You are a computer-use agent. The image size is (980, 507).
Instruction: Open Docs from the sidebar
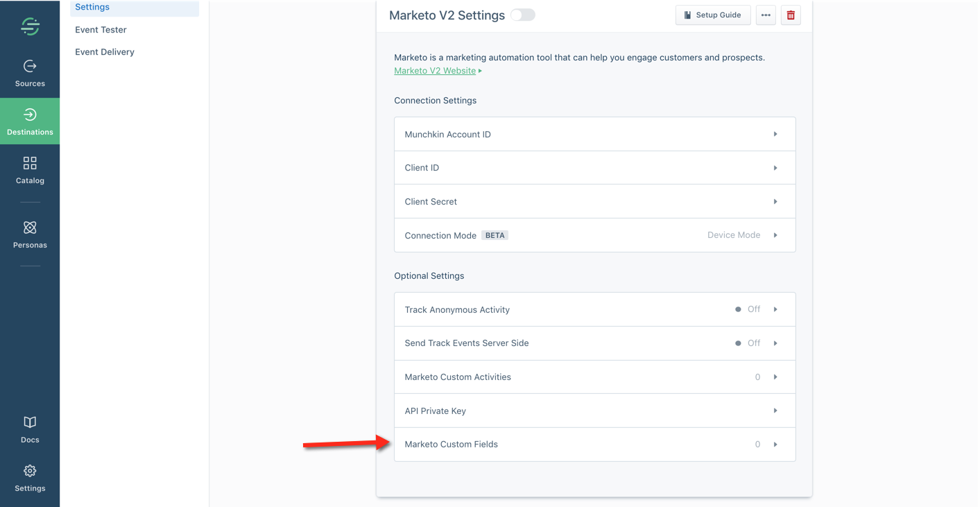30,429
